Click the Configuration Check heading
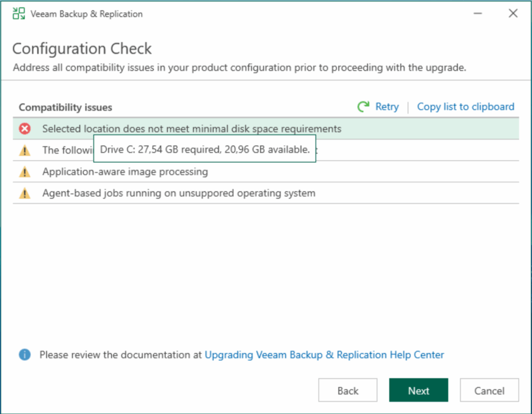The width and height of the screenshot is (532, 414). 82,49
